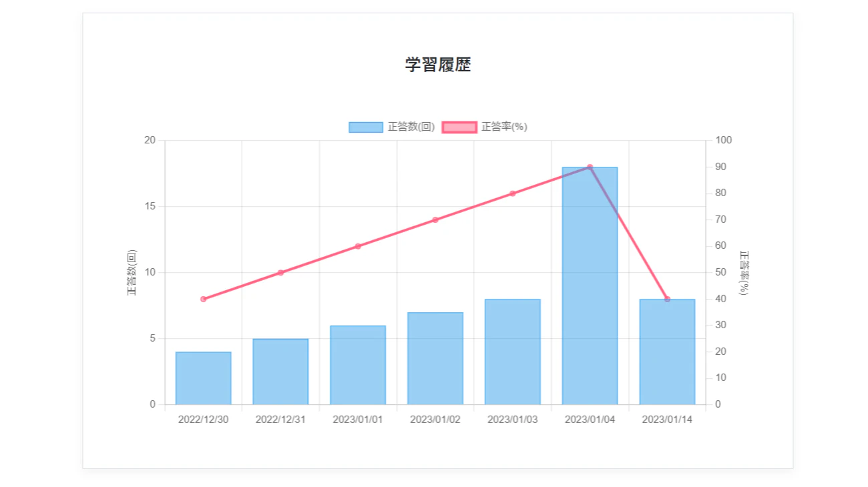Click the x-axis label 2023/01/03
The image size is (868, 487).
coord(513,420)
